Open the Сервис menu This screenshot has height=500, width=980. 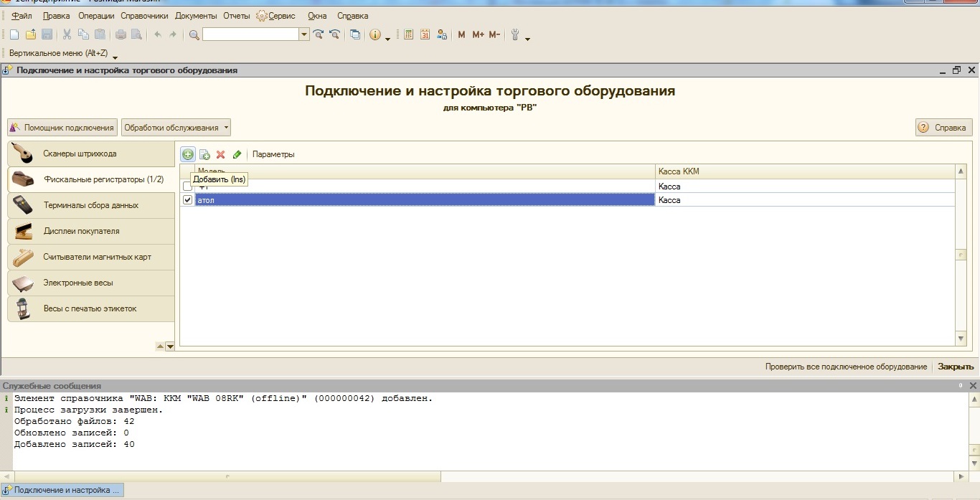point(276,16)
